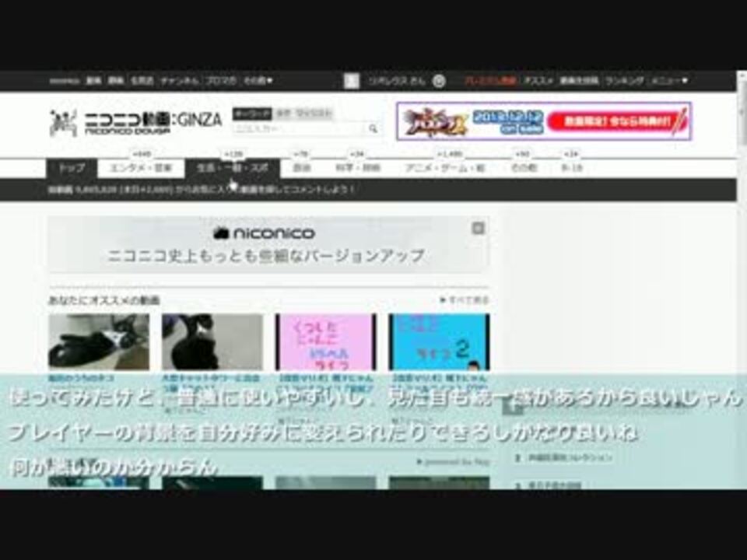Click the round icon beside the username
Viewport: 747px width, 560px height.
pos(439,81)
